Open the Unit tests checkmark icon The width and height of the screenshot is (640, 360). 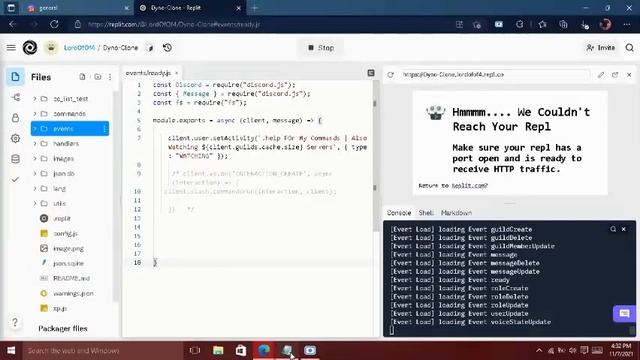pyautogui.click(x=16, y=179)
